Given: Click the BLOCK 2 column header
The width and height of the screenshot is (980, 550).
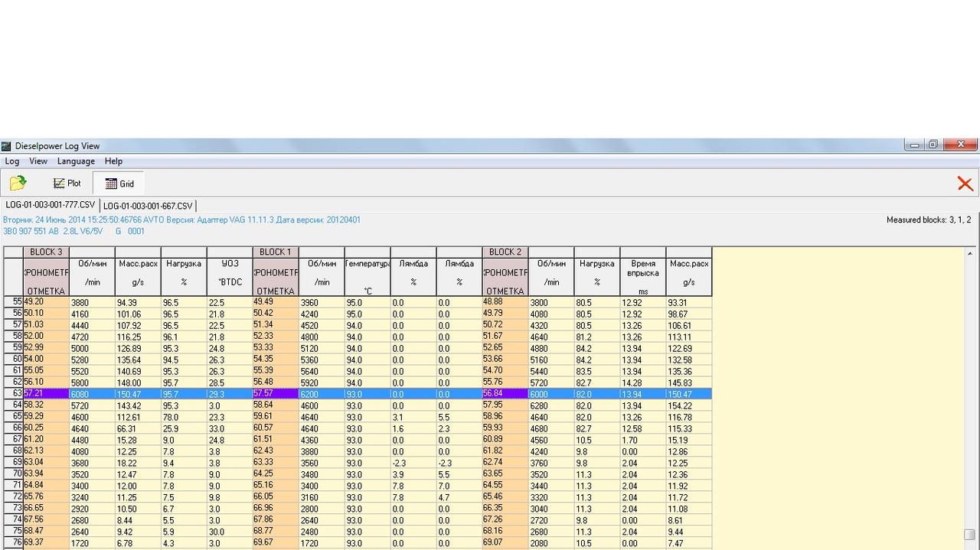Looking at the screenshot, I should point(505,252).
